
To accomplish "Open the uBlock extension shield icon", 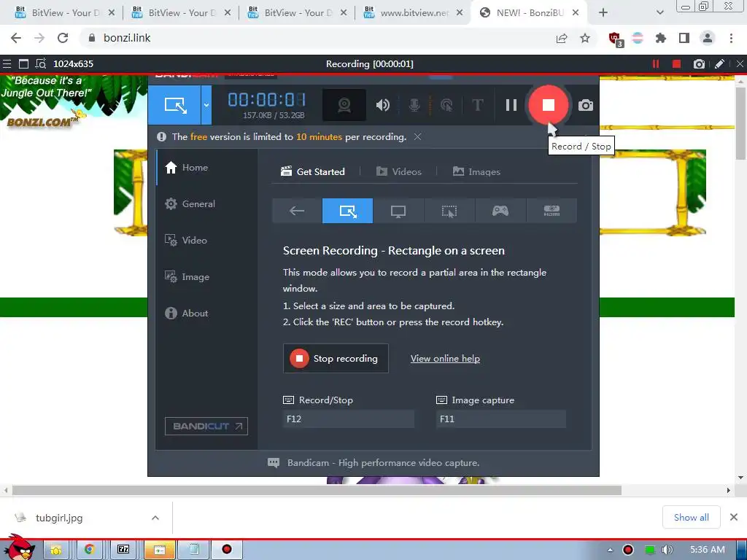I will pos(616,39).
